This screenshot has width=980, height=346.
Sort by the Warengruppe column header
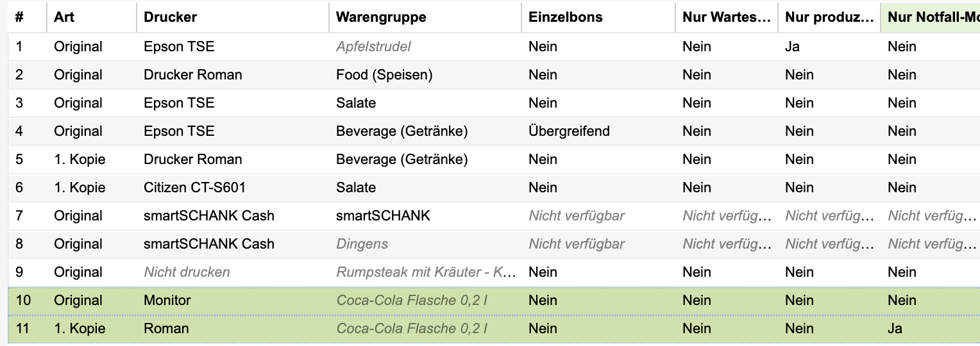coord(425,17)
